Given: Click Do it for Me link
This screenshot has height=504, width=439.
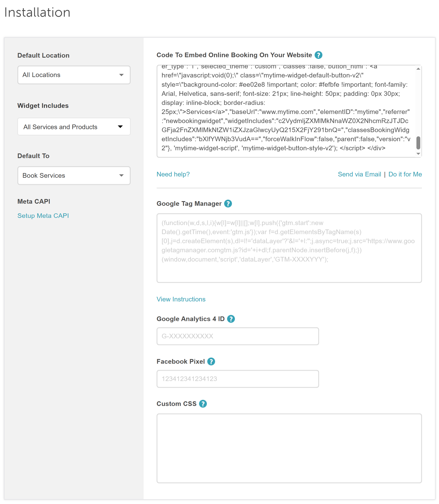Looking at the screenshot, I should pyautogui.click(x=405, y=174).
